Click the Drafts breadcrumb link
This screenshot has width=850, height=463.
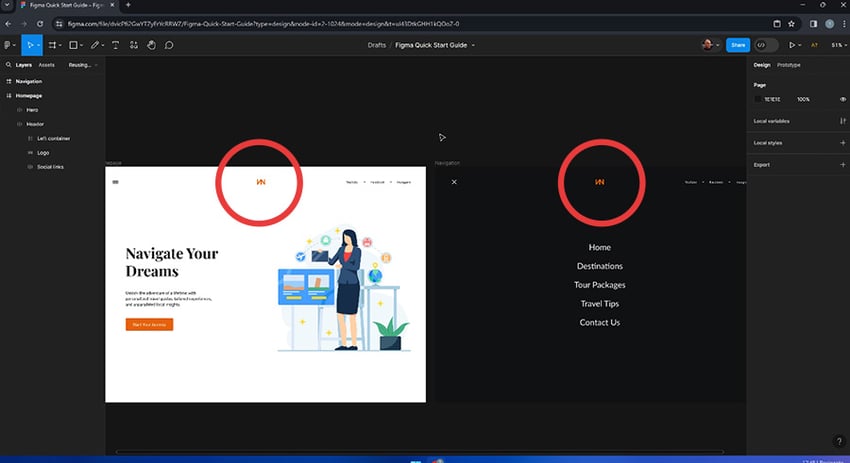[x=377, y=45]
